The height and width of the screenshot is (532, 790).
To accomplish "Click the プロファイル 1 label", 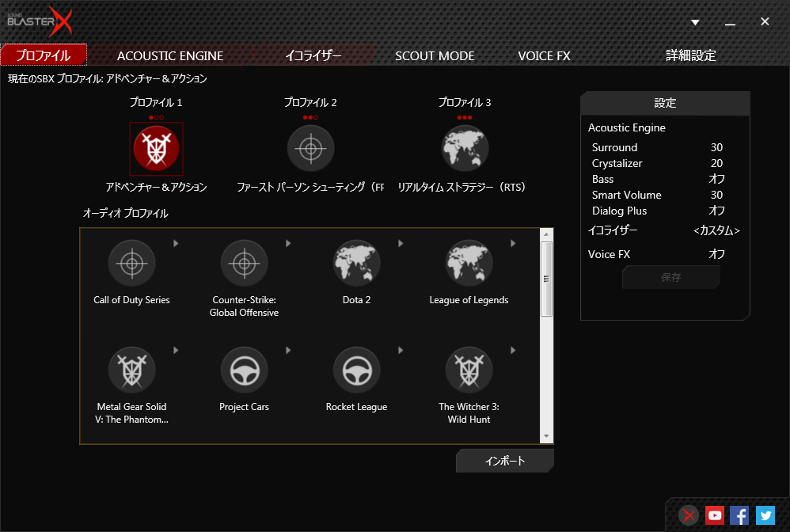I will point(156,102).
